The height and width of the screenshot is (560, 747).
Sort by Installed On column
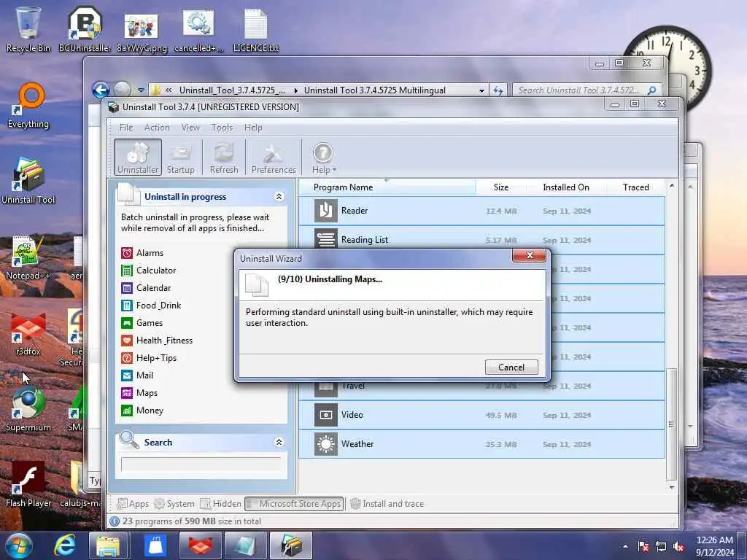566,187
